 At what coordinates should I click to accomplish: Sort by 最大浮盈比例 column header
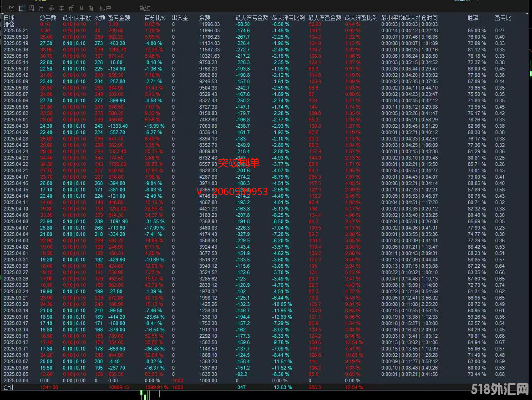coord(361,18)
